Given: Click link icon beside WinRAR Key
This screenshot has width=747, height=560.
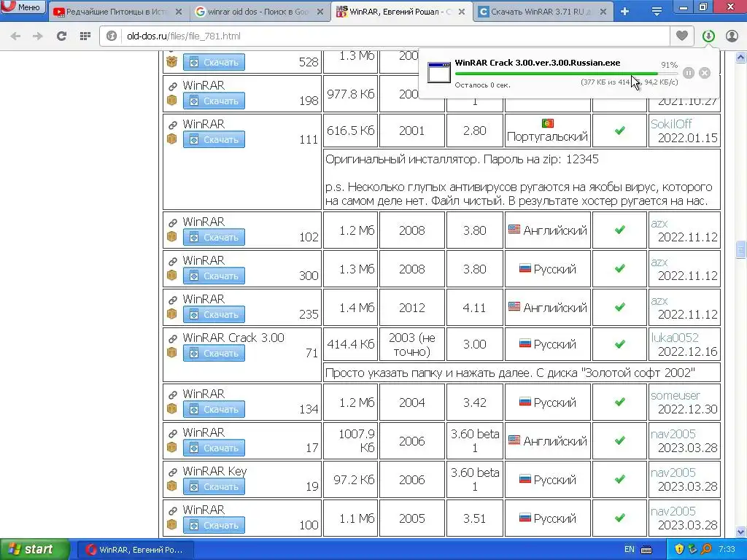Looking at the screenshot, I should 172,472.
